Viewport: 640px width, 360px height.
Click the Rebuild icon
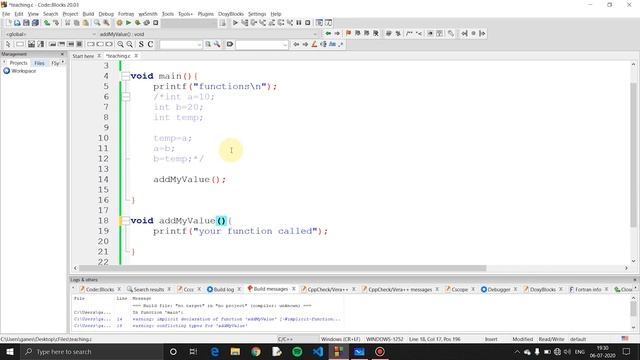tap(147, 23)
